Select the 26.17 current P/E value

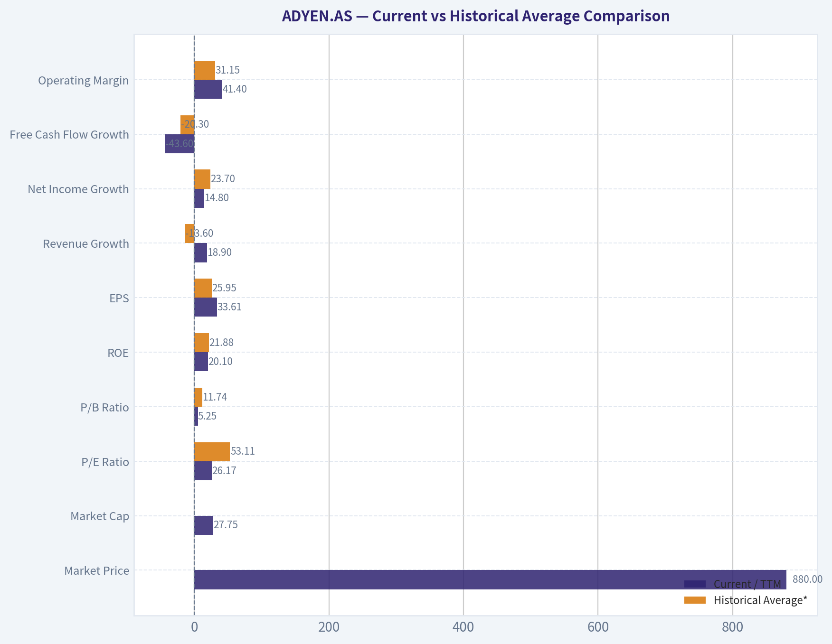tap(224, 471)
